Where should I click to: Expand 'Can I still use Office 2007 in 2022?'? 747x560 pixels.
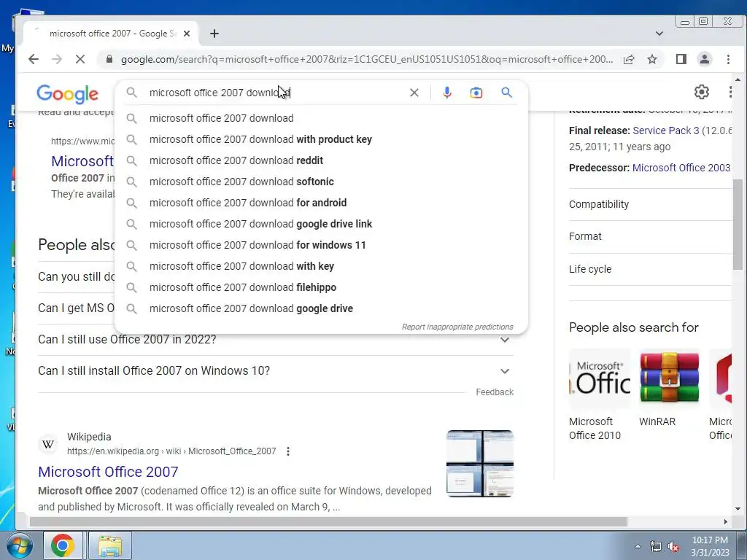(275, 340)
